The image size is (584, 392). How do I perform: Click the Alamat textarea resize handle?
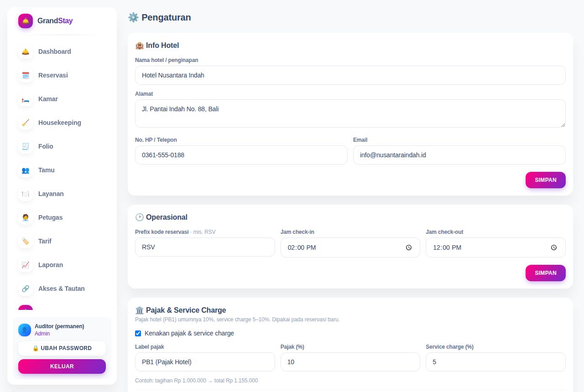click(x=563, y=124)
